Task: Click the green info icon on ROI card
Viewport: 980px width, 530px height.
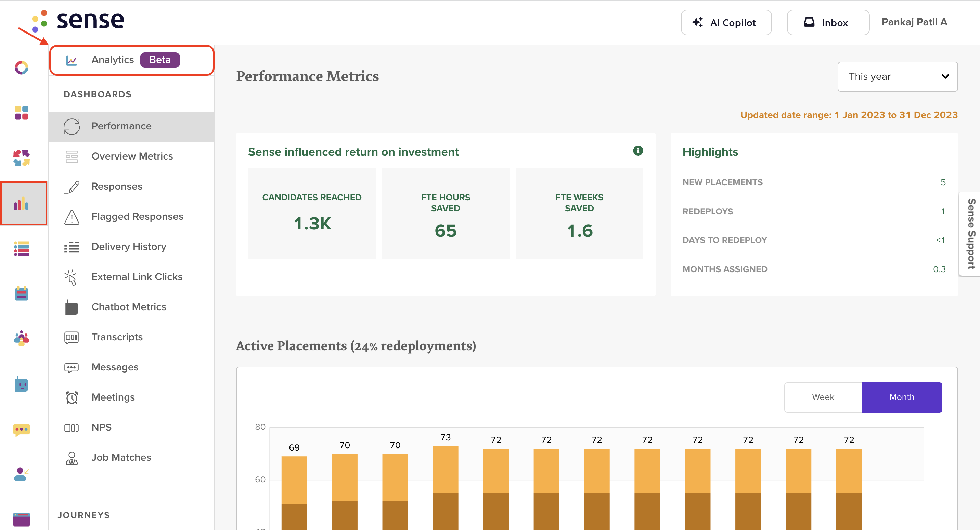Action: (x=637, y=151)
